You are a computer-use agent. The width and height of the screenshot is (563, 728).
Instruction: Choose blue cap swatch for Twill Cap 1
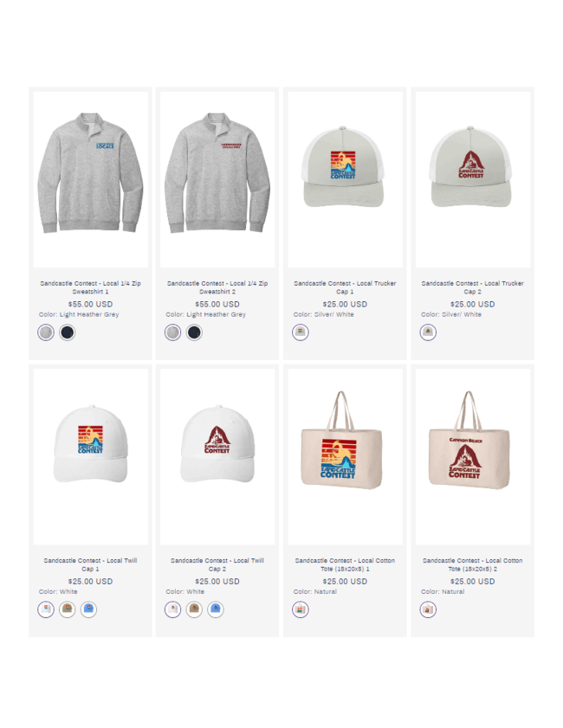88,609
